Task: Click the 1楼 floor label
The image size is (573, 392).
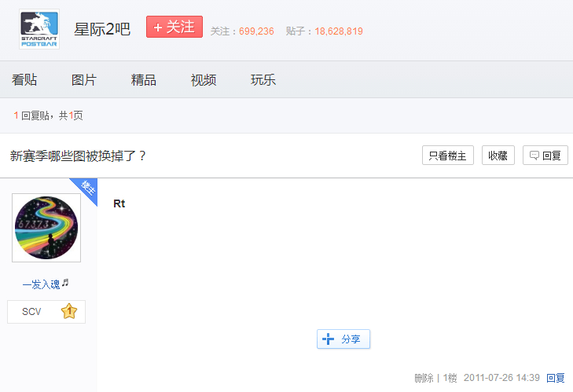Action: coord(450,378)
